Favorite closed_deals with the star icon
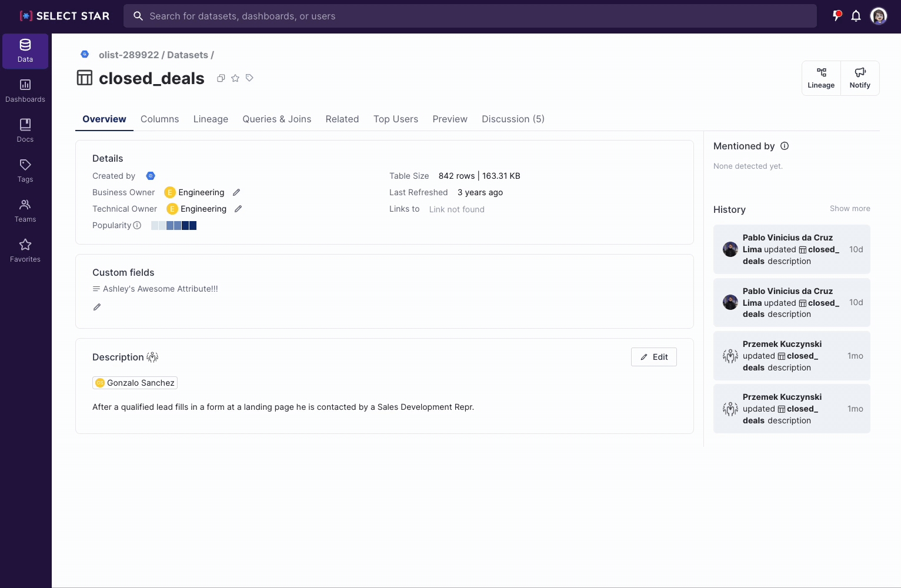 [235, 78]
